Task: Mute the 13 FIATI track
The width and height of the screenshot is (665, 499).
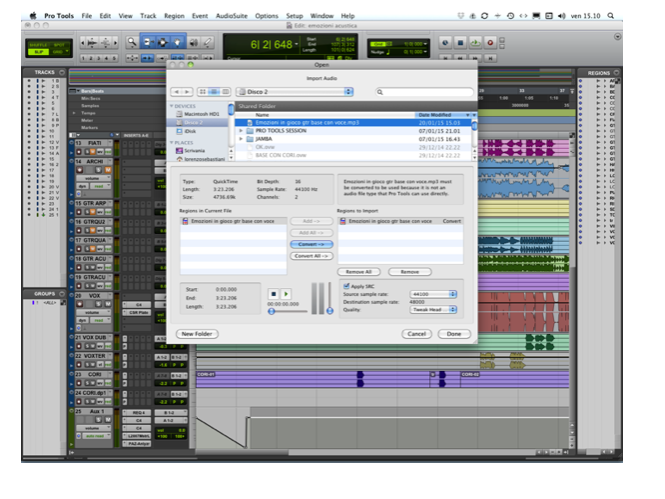Action: [93, 152]
